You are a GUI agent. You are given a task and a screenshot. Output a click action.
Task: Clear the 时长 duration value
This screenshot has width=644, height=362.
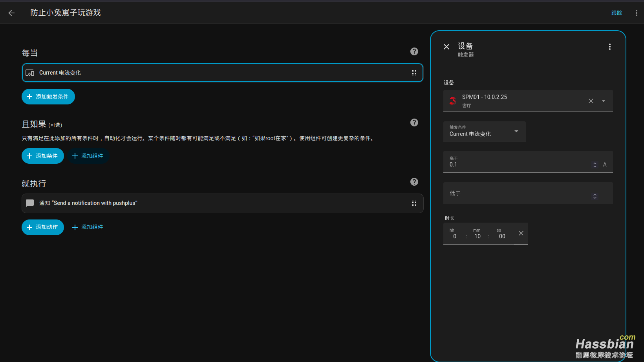click(x=521, y=233)
